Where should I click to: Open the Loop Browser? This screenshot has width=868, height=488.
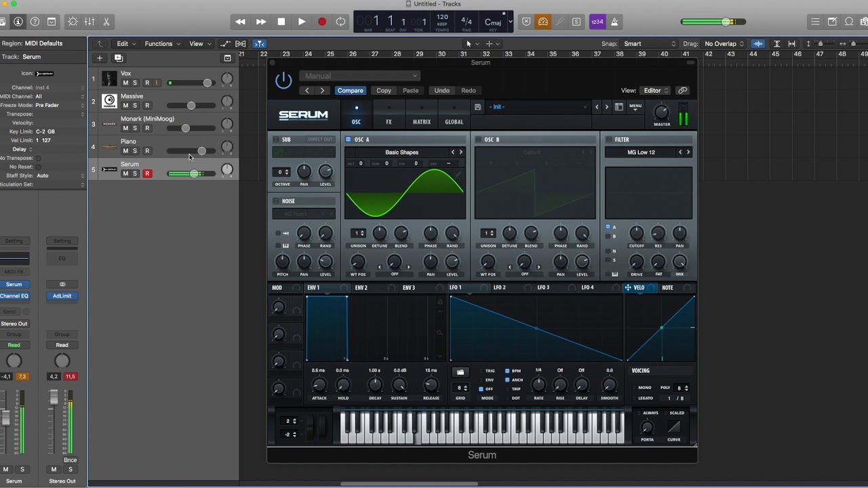click(849, 22)
